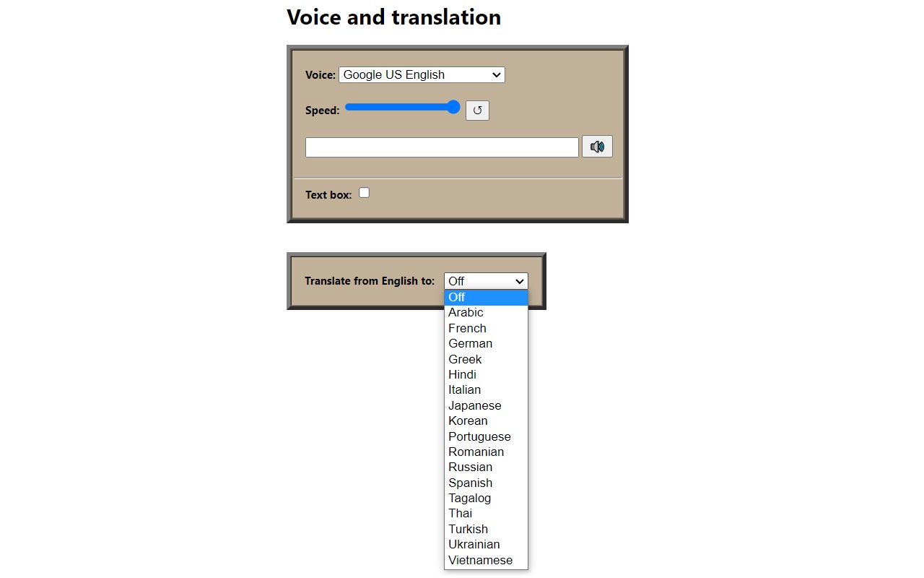Select Portuguese from the list
The width and height of the screenshot is (924, 578).
point(479,436)
